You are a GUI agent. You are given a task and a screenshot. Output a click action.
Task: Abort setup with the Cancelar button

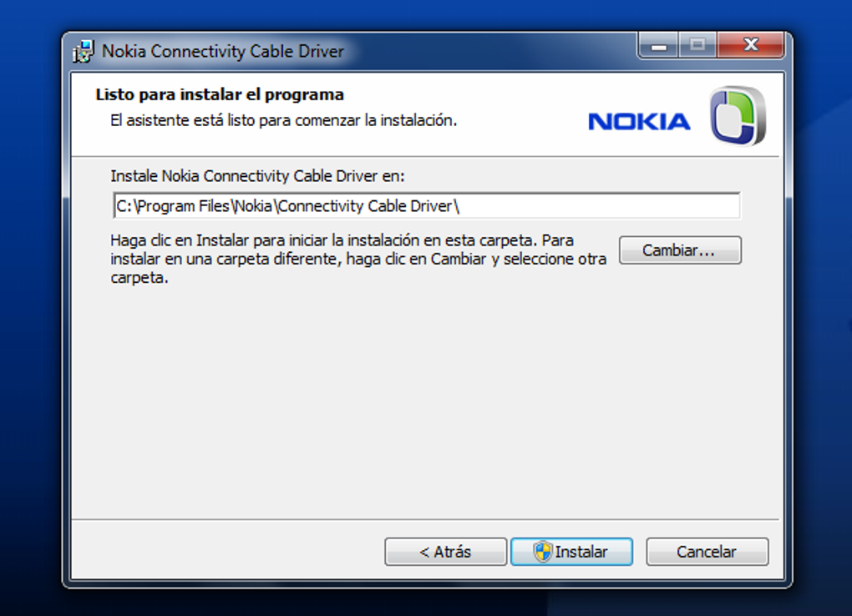click(707, 552)
